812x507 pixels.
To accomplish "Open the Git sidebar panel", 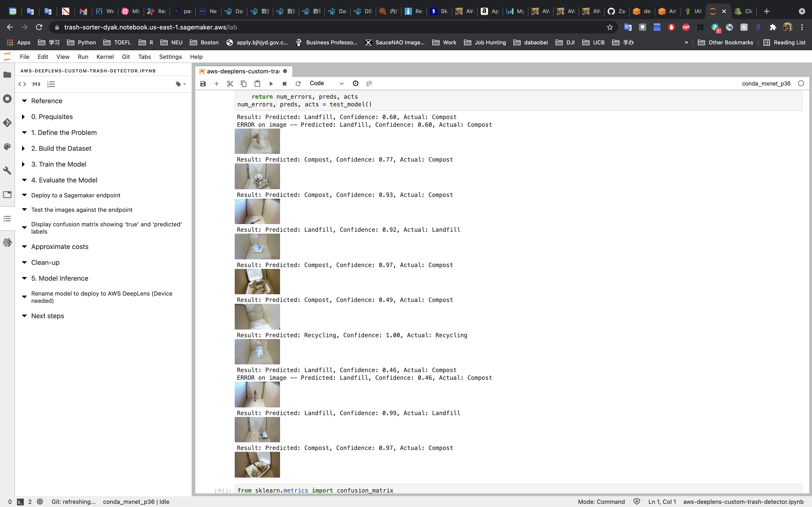I will click(7, 123).
